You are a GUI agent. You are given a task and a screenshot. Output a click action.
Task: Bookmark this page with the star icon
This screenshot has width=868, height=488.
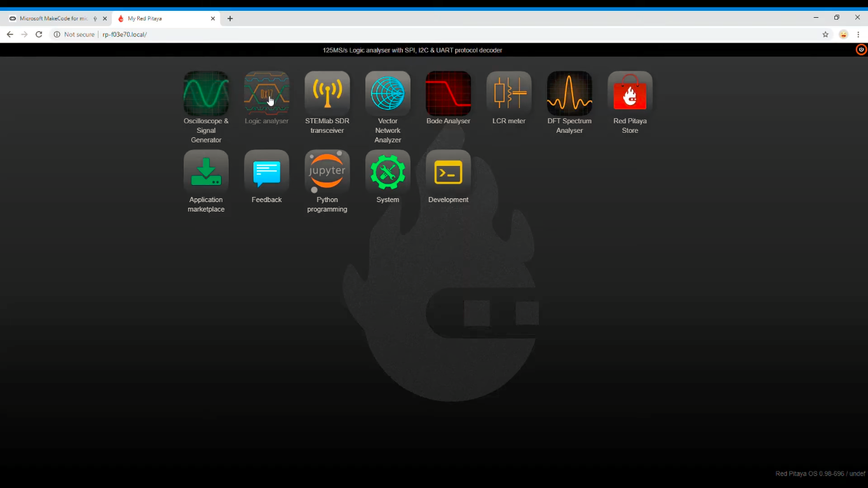(x=825, y=34)
